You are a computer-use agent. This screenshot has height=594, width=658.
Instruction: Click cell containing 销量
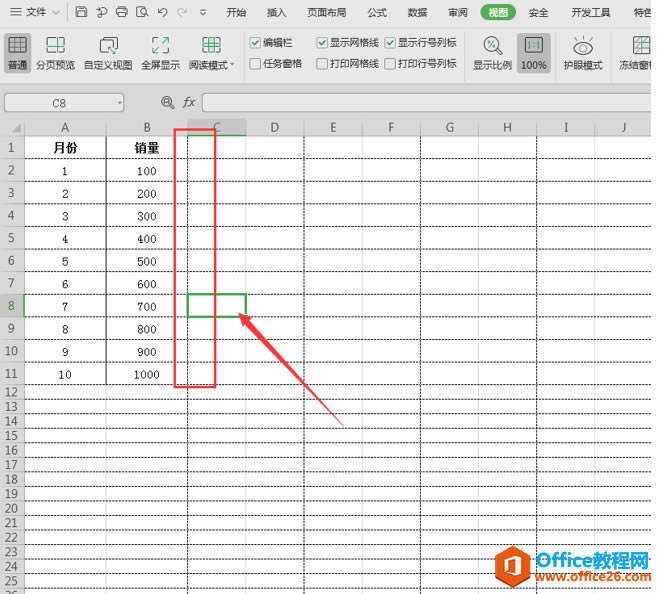coord(147,147)
